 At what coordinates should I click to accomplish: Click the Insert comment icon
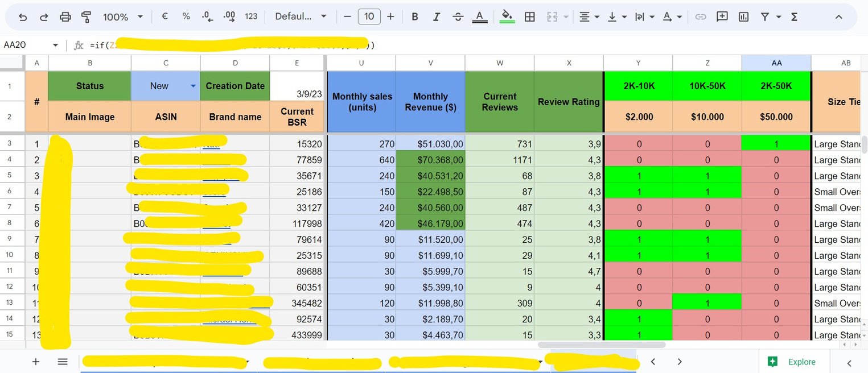point(722,16)
